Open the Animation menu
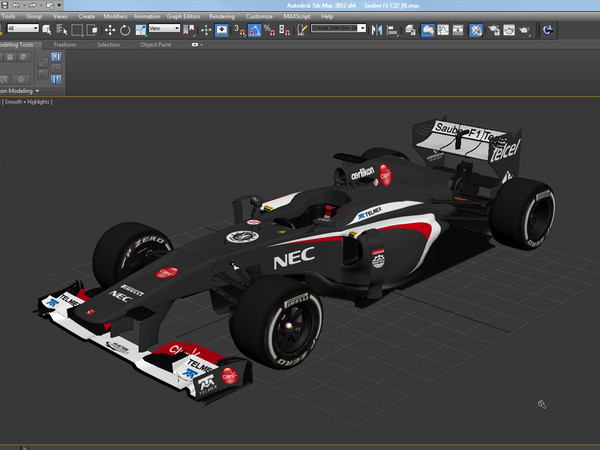600x450 pixels. click(x=147, y=16)
